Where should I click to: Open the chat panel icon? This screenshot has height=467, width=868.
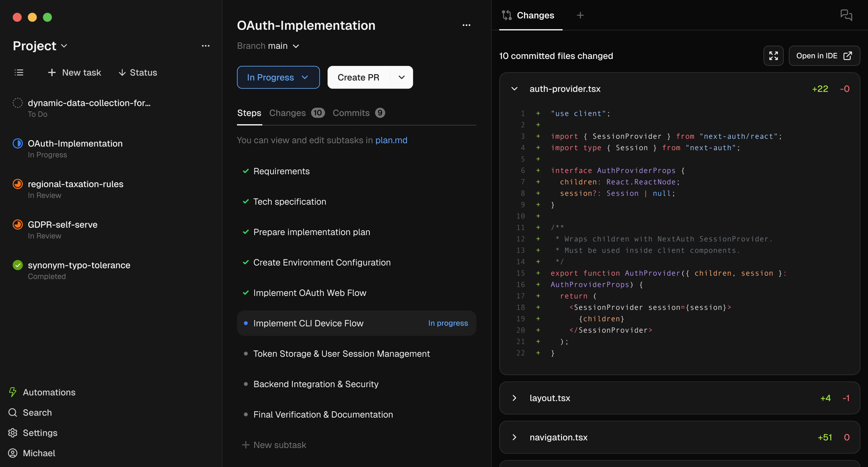846,15
